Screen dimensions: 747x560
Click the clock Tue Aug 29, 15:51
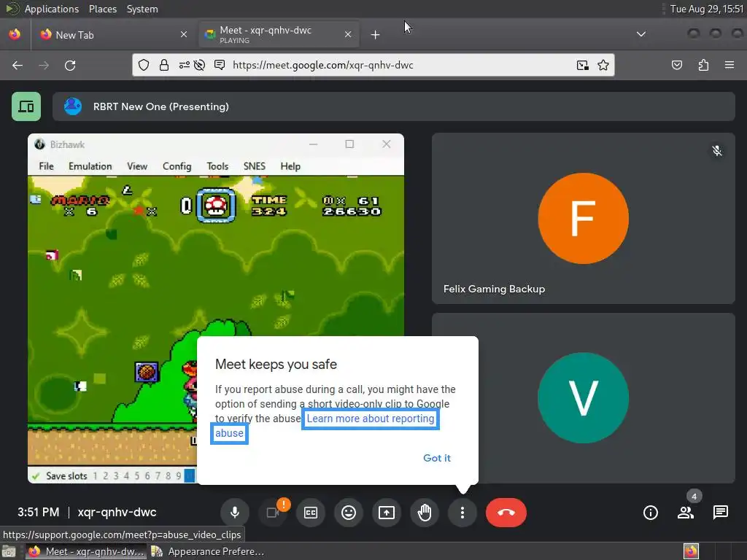[707, 9]
